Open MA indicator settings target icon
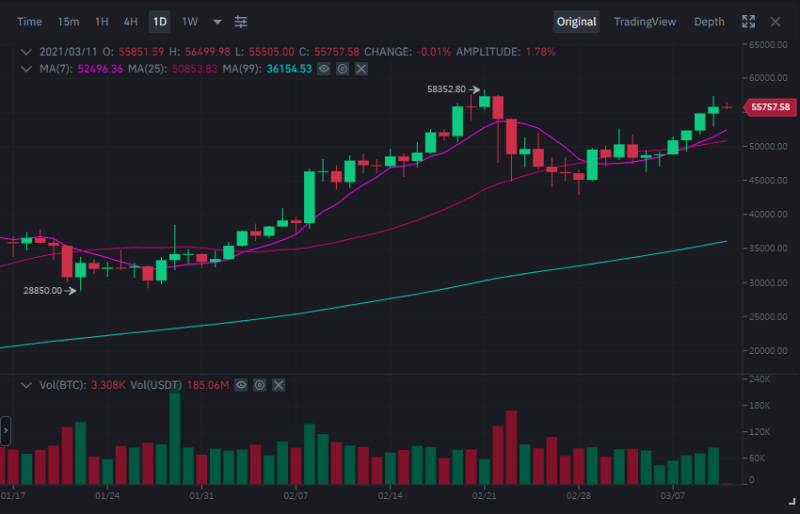This screenshot has width=800, height=514. (342, 69)
